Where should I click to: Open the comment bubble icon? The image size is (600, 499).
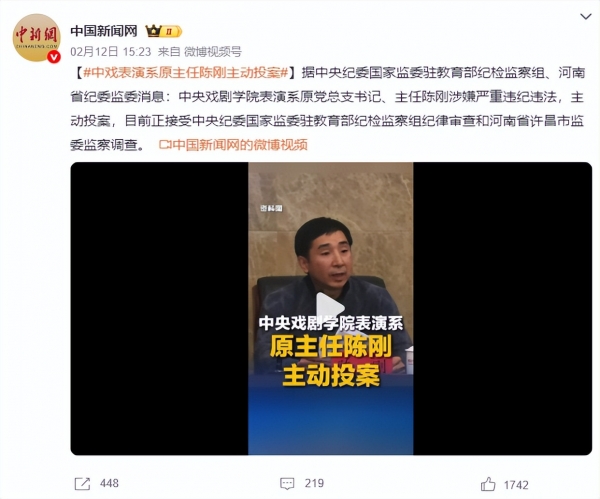(287, 484)
